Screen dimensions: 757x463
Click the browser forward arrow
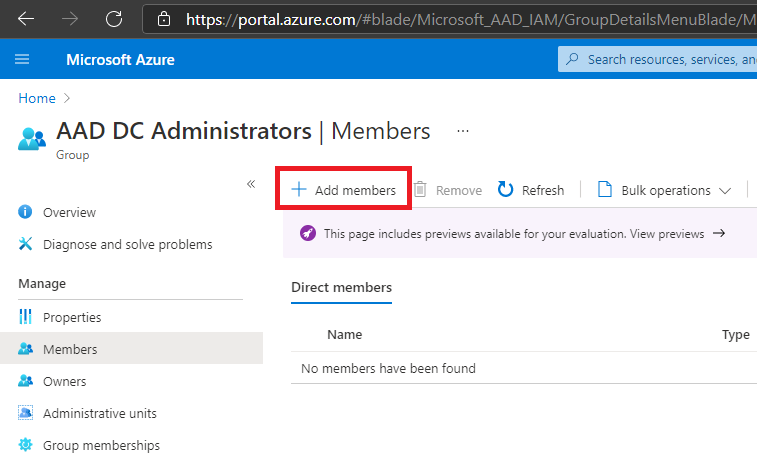click(x=70, y=19)
